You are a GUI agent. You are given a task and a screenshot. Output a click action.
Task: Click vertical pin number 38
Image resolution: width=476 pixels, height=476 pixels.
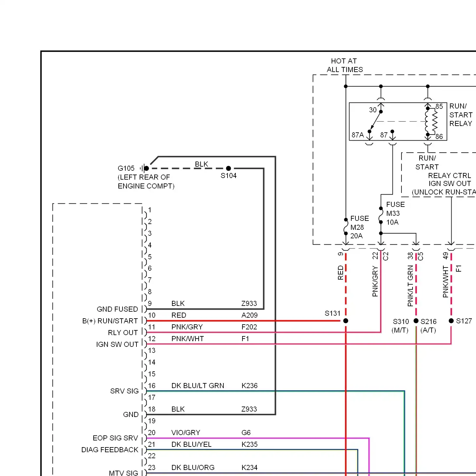[x=410, y=255]
